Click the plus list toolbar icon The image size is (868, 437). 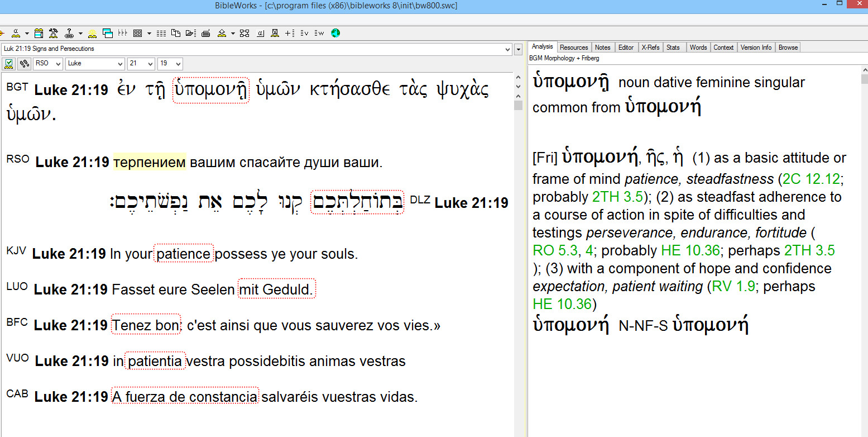tap(290, 33)
